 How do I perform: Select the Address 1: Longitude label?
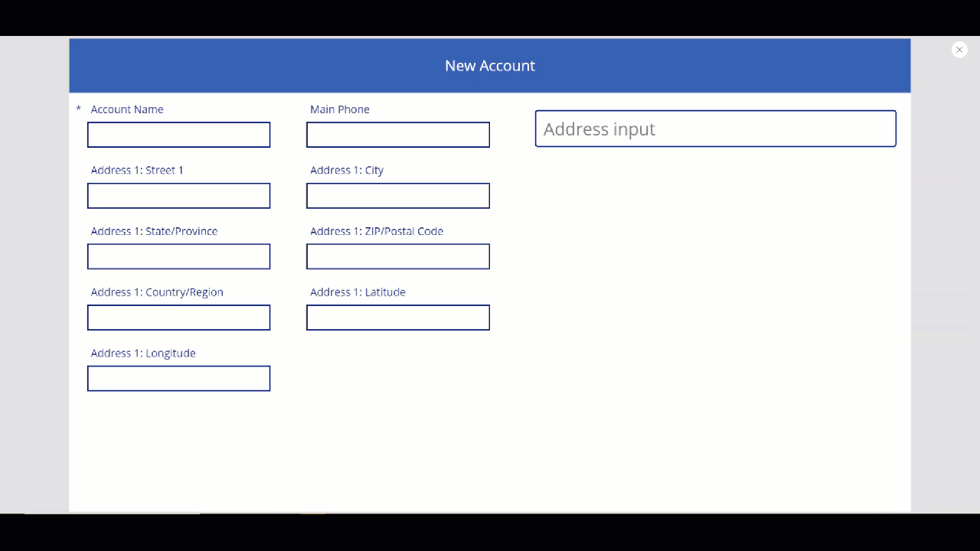pyautogui.click(x=143, y=353)
